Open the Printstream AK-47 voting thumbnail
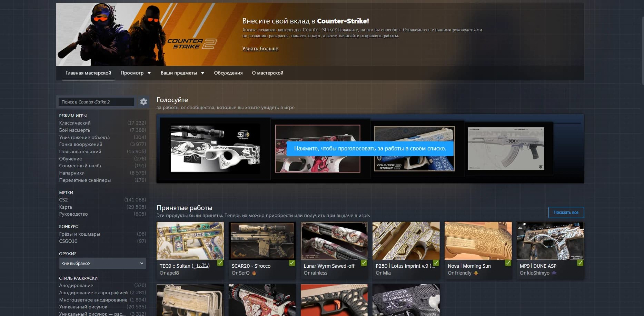The width and height of the screenshot is (644, 316). click(x=506, y=149)
